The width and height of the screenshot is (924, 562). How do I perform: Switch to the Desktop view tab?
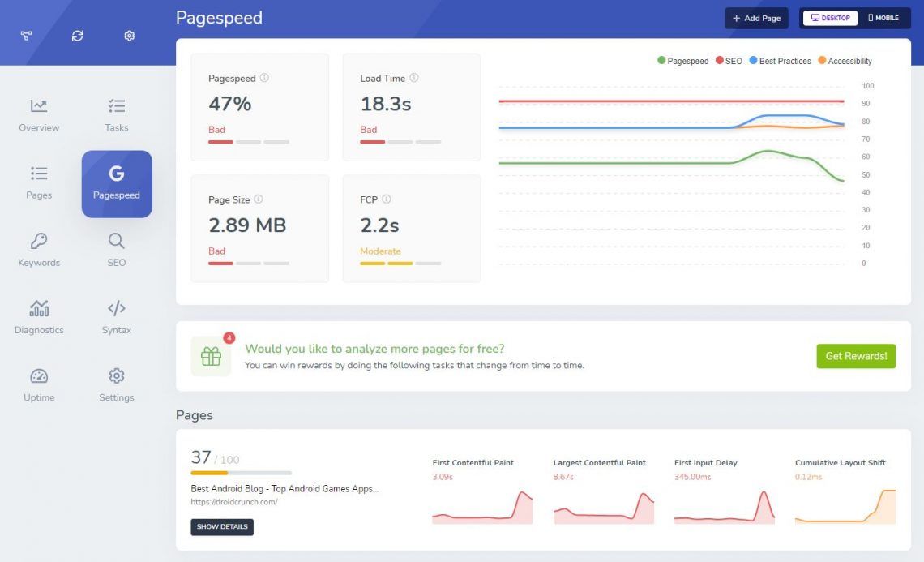point(830,18)
